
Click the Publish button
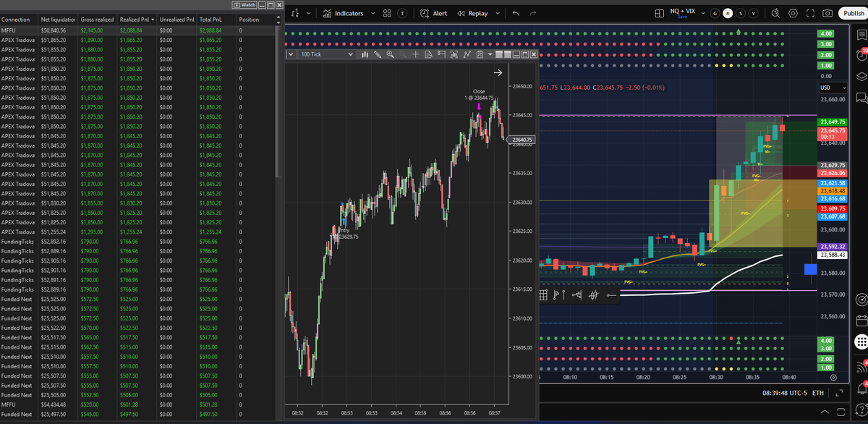tap(854, 13)
